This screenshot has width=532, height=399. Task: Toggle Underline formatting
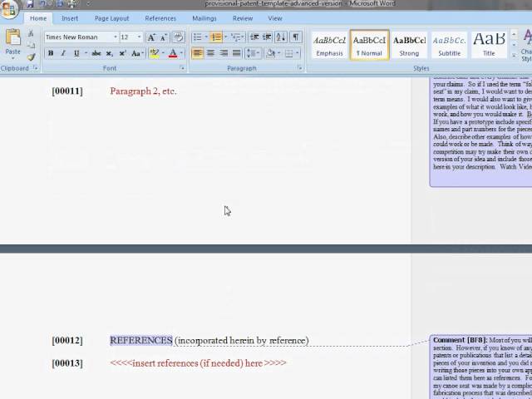[x=76, y=53]
